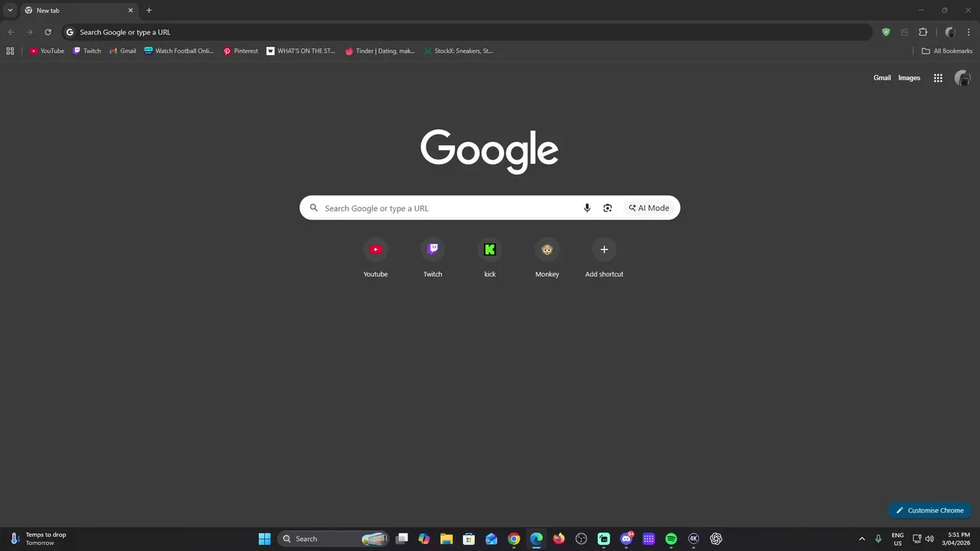Click the Google search box

[x=489, y=208]
